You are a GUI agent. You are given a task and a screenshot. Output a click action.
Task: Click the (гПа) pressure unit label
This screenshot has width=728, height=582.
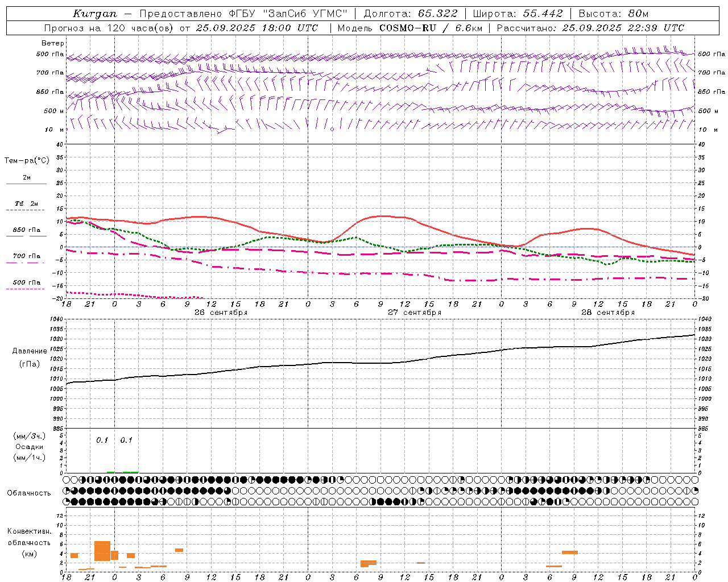point(30,364)
